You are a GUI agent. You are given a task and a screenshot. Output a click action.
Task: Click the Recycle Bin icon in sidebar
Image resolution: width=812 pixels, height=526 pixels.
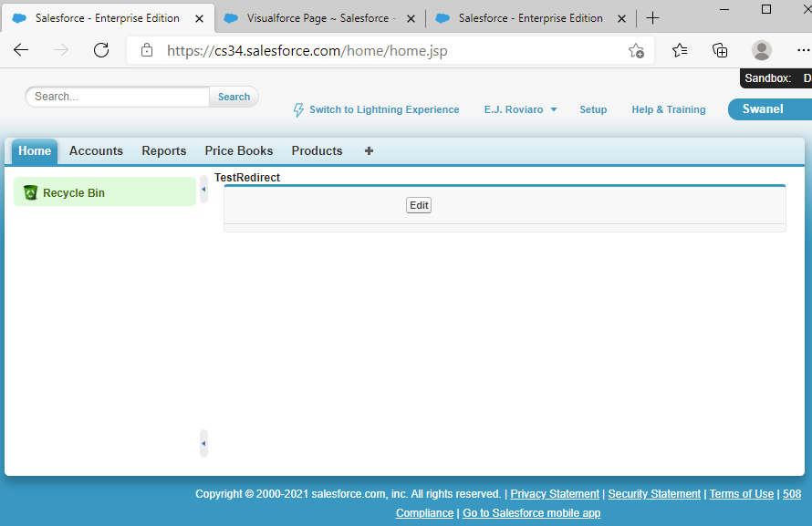[x=30, y=192]
